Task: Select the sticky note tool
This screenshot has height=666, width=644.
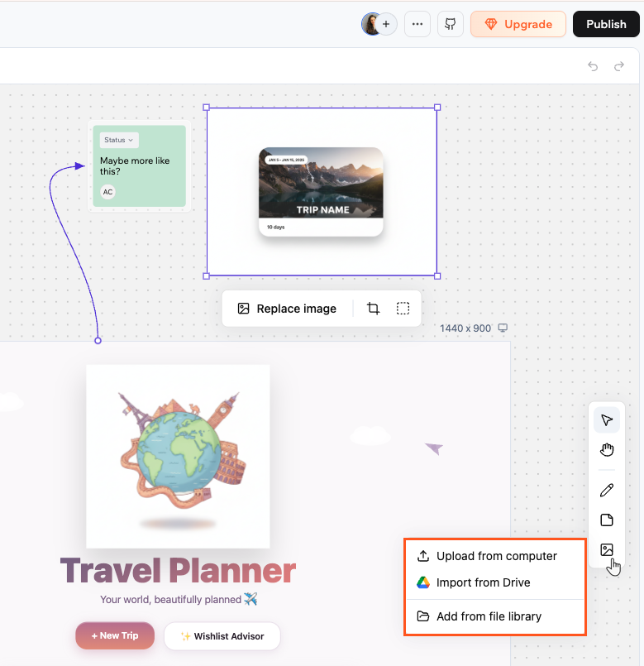Action: (x=607, y=520)
